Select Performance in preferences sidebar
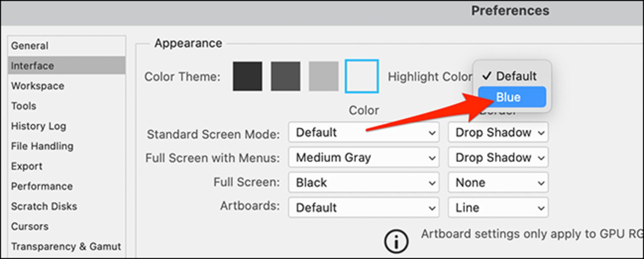The image size is (644, 259). pos(42,186)
